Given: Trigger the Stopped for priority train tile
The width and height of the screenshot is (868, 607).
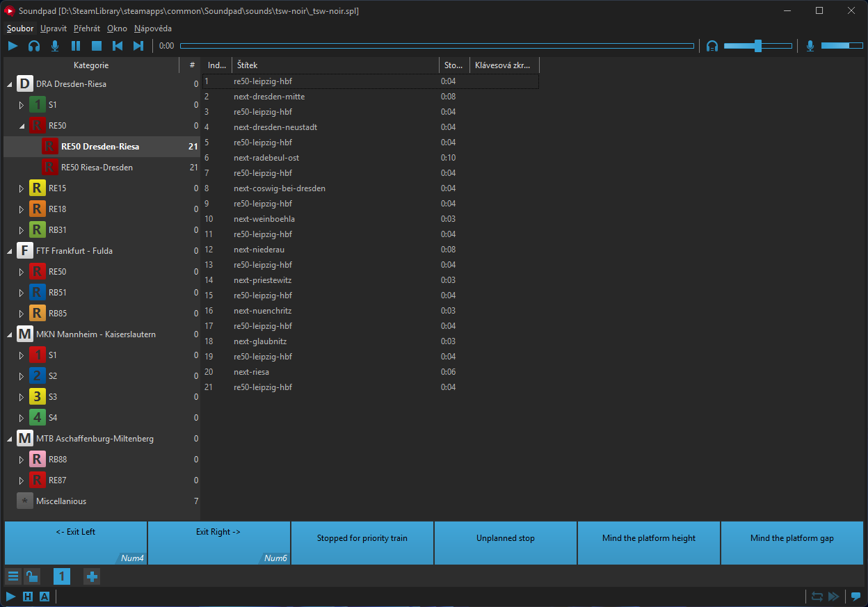Looking at the screenshot, I should coord(362,543).
